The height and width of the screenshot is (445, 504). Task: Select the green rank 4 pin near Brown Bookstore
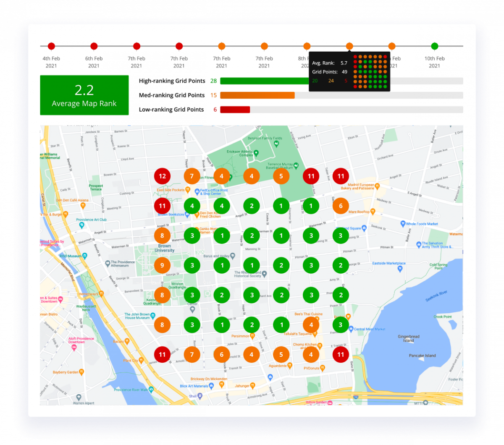pyautogui.click(x=192, y=206)
